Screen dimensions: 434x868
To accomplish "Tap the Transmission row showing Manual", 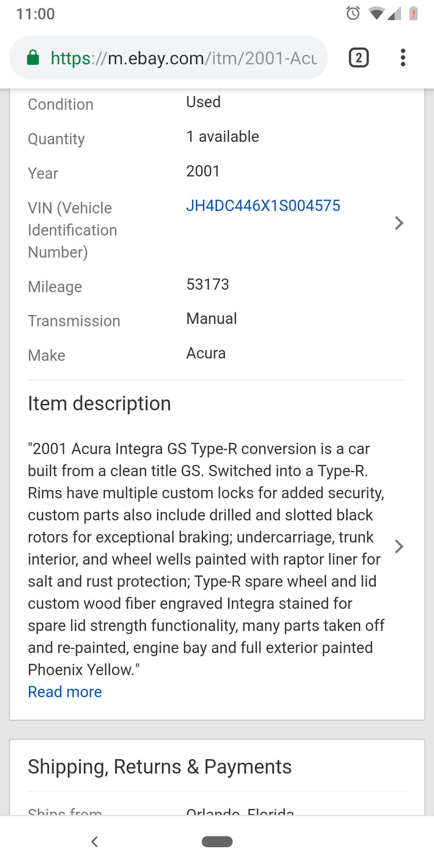I will click(x=217, y=320).
